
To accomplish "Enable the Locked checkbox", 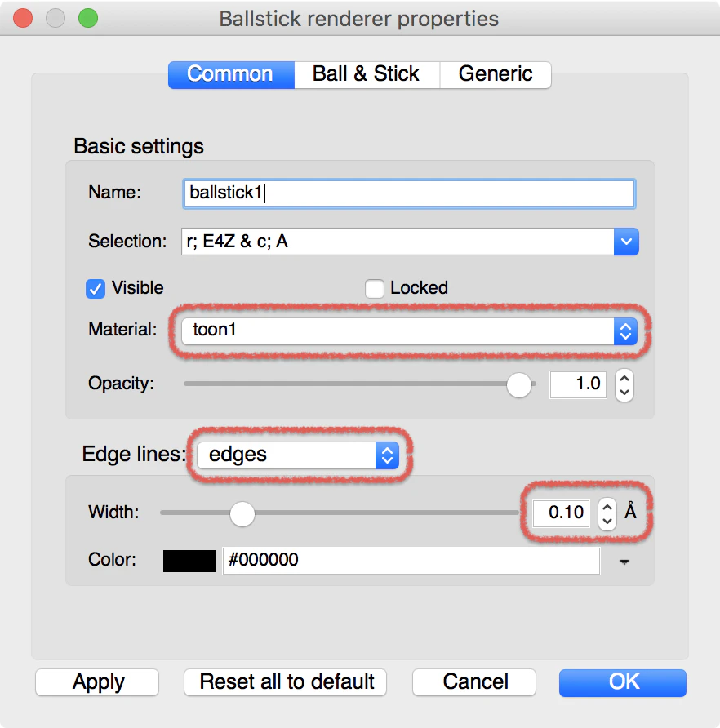I will tap(375, 288).
